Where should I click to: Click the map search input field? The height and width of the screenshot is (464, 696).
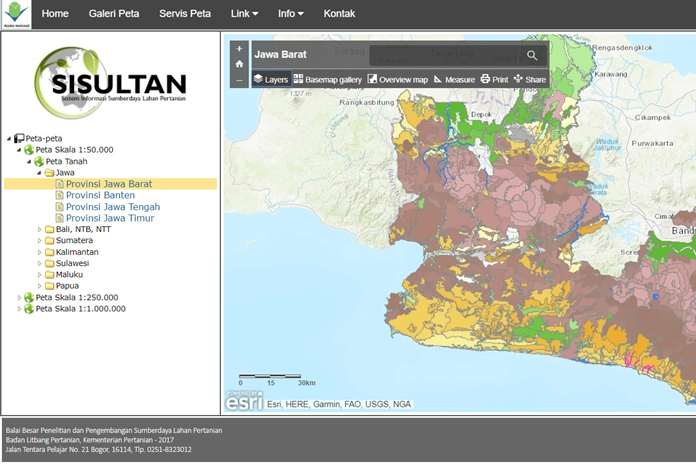click(x=445, y=55)
